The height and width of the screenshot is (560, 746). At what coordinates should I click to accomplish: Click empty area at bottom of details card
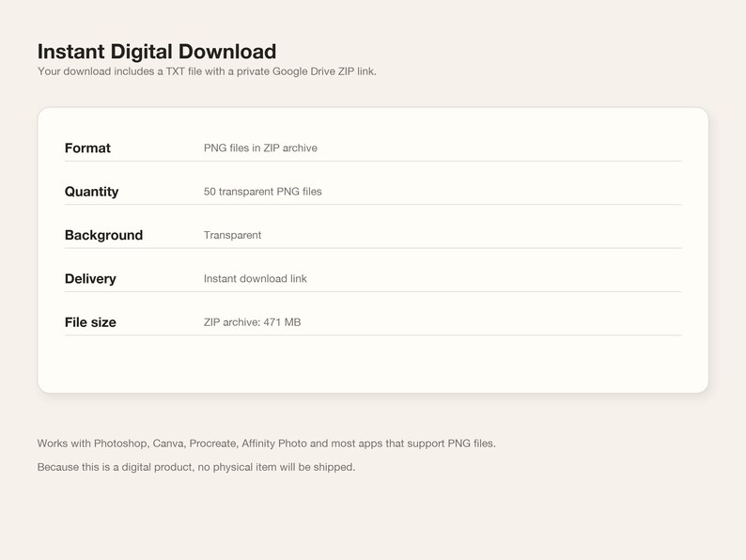coord(373,364)
